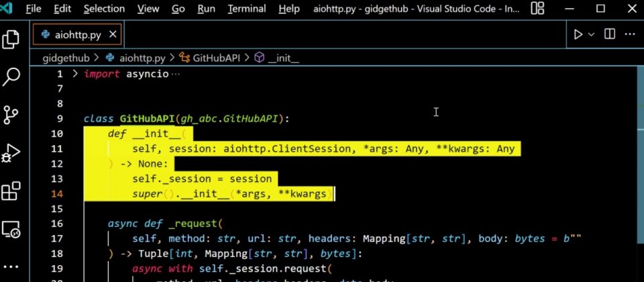The image size is (644, 282).
Task: Click __init__ method in the breadcrumb
Action: [x=277, y=58]
